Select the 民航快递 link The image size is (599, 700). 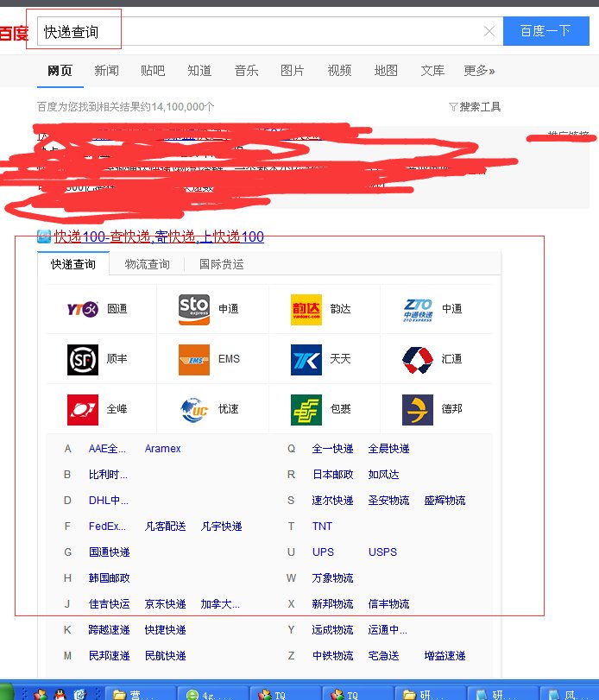point(165,656)
